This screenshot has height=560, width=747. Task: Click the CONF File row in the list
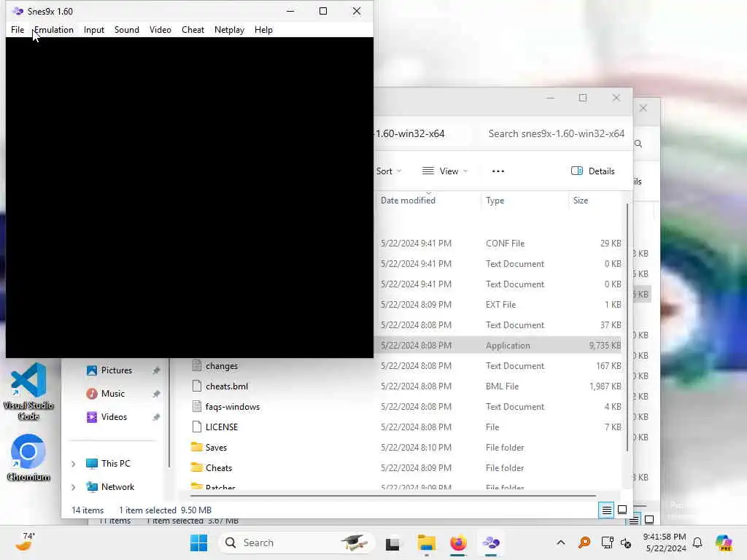(x=499, y=244)
